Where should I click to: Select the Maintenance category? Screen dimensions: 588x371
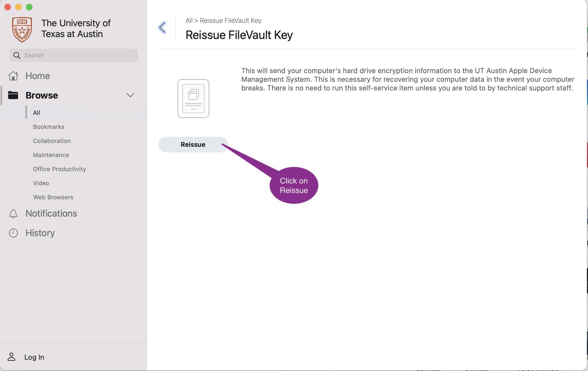point(51,155)
